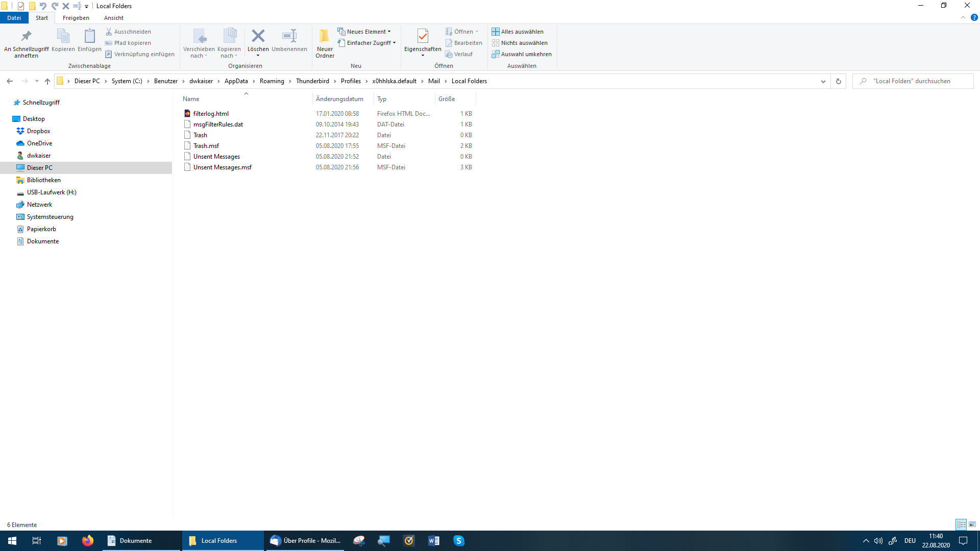
Task: Expand the Neues Element dropdown
Action: (364, 32)
